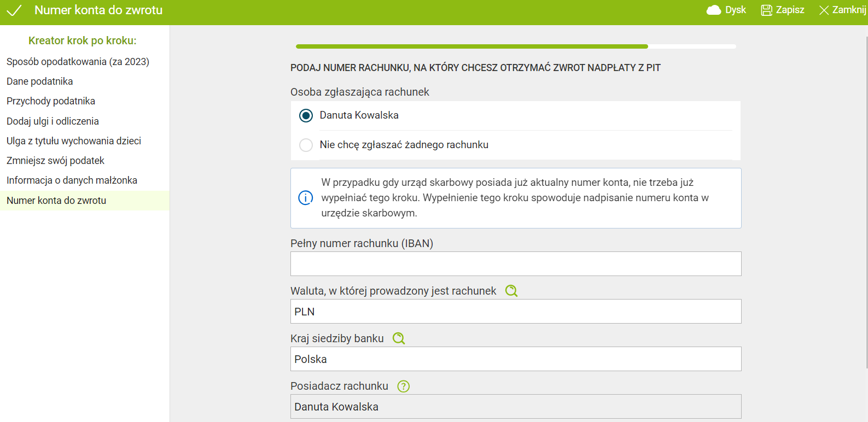
Task: Click the Zapisz floppy disk icon
Action: [x=766, y=10]
